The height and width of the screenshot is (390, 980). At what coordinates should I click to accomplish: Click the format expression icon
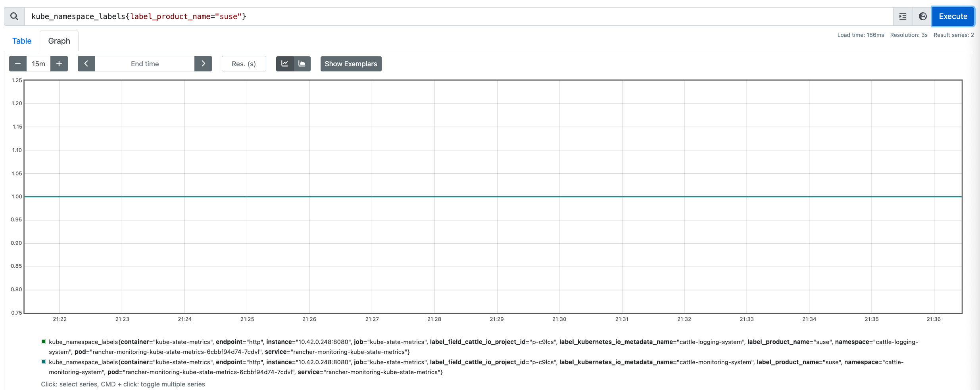pyautogui.click(x=903, y=16)
